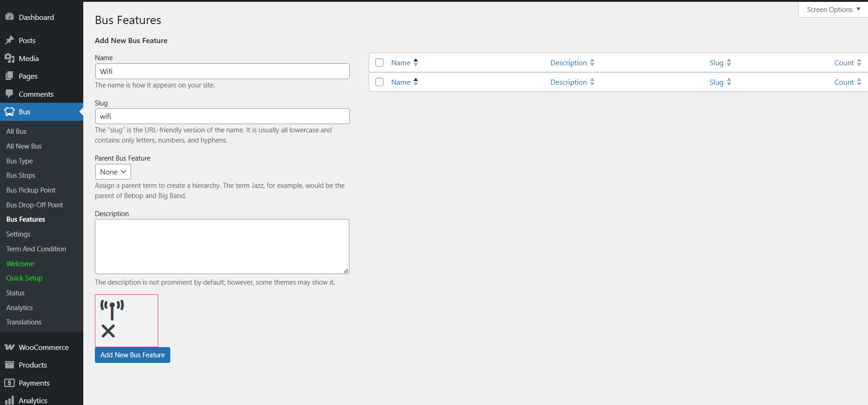Click into the Description text area
Image resolution: width=868 pixels, height=405 pixels.
click(222, 246)
